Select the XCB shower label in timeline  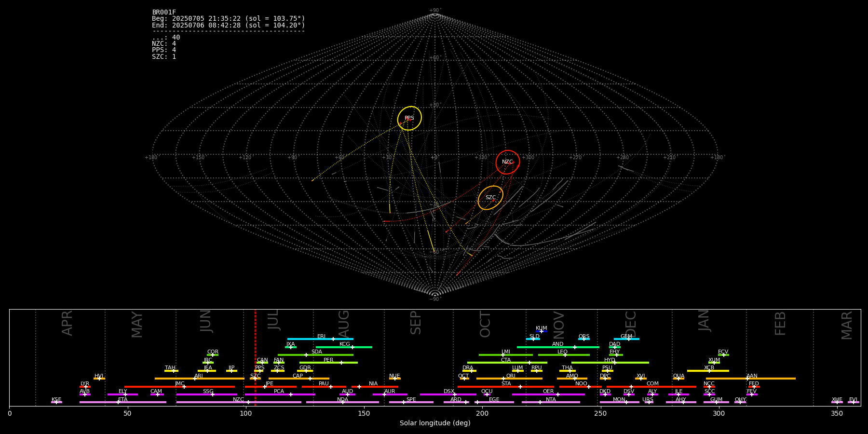709,368
